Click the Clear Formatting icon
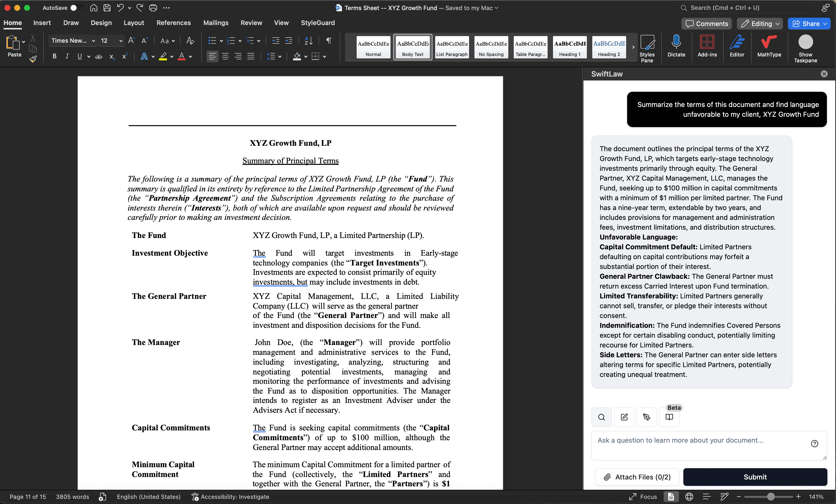Image resolution: width=836 pixels, height=504 pixels. point(190,41)
